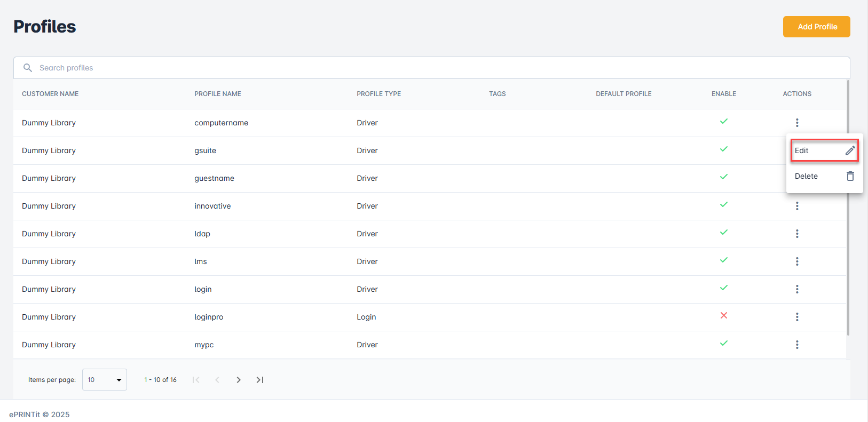The width and height of the screenshot is (868, 422).
Task: Open actions menu for computername profile
Action: (x=797, y=123)
